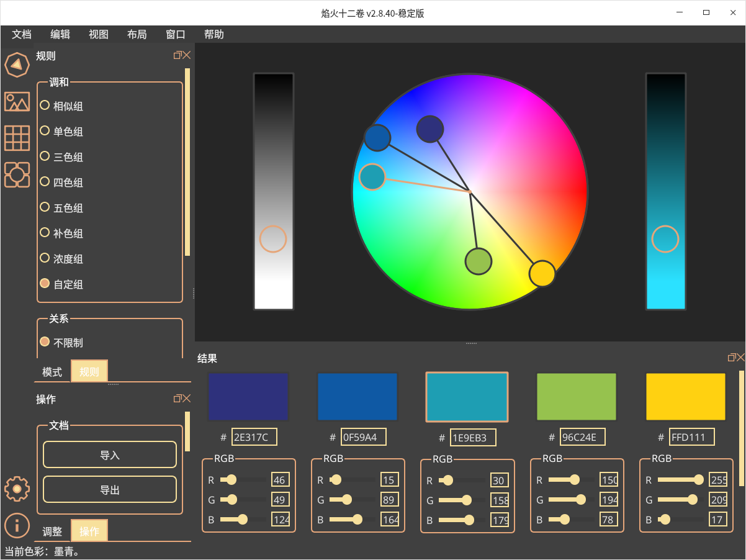Choose the 补色组 harmony option
This screenshot has height=560, width=746.
coord(45,233)
